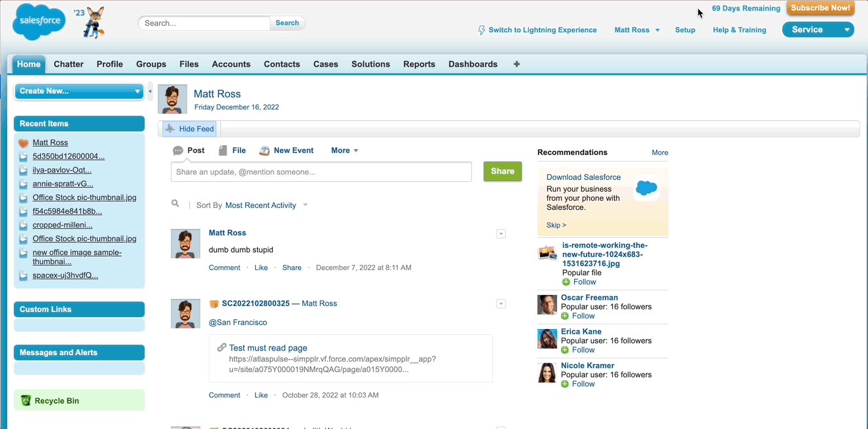Open the action menu on SC2022102800325 post
Image resolution: width=868 pixels, height=429 pixels.
pyautogui.click(x=501, y=304)
